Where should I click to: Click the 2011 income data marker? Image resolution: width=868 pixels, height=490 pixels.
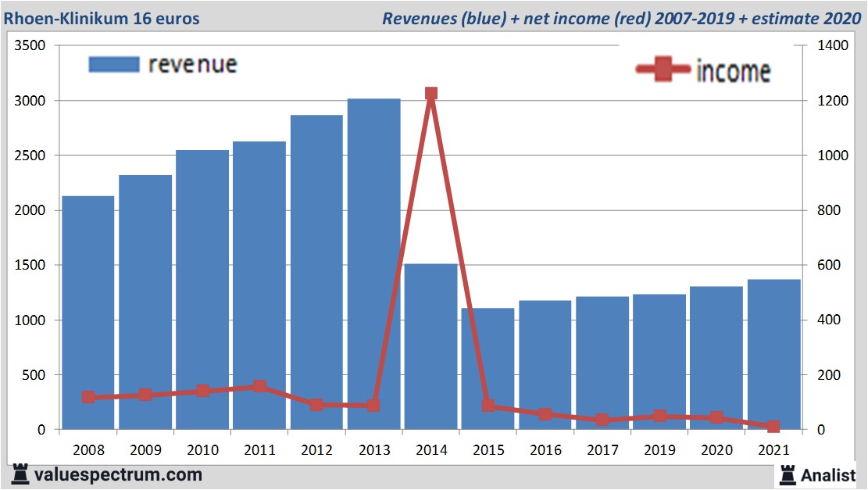click(259, 386)
